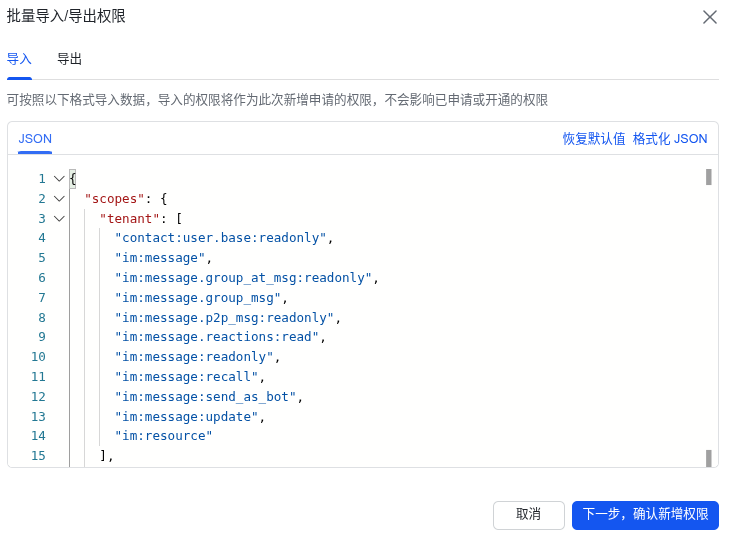732x540 pixels.
Task: Click the "im:message.reactions:read" line
Action: point(218,337)
